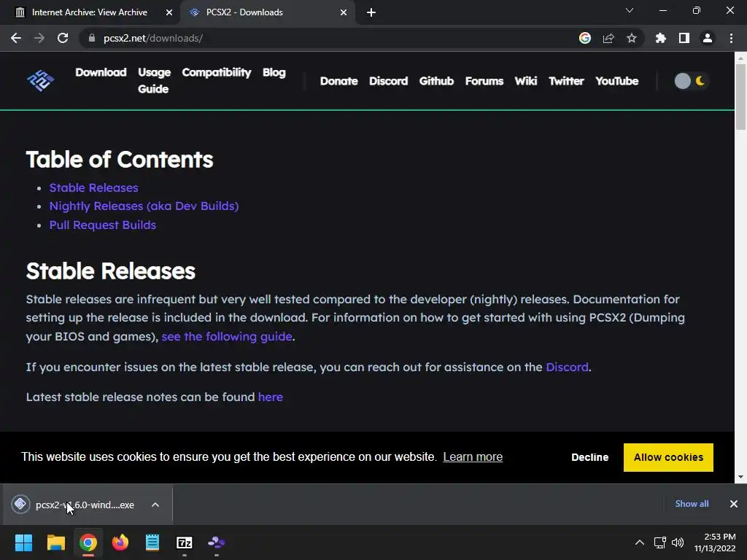Close the Internet Archive tab

(x=169, y=12)
